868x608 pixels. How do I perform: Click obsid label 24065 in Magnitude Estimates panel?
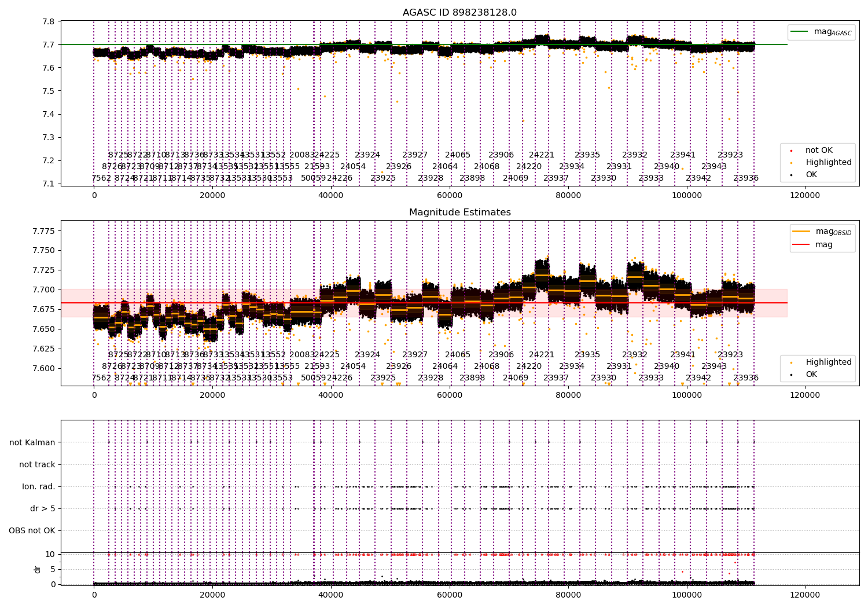pyautogui.click(x=458, y=354)
